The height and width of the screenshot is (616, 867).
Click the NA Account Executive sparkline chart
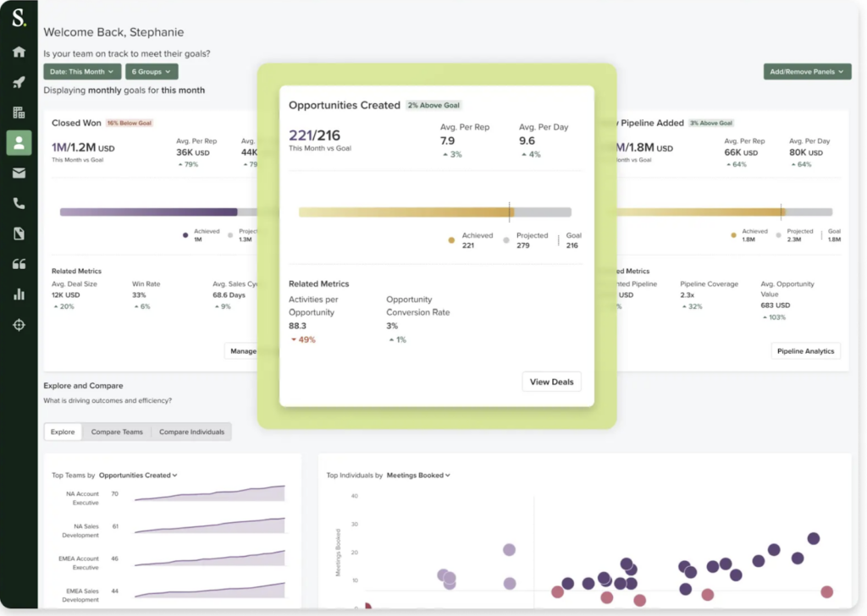[210, 492]
